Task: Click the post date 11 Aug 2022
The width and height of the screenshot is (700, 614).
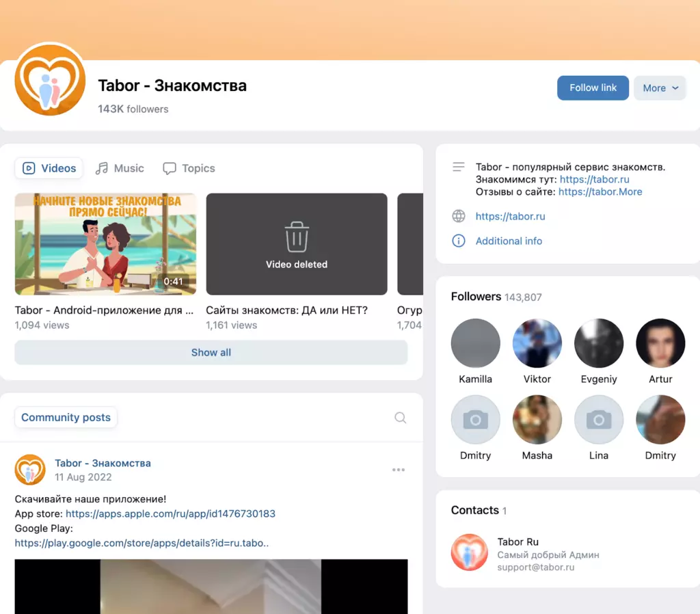Action: coord(83,477)
